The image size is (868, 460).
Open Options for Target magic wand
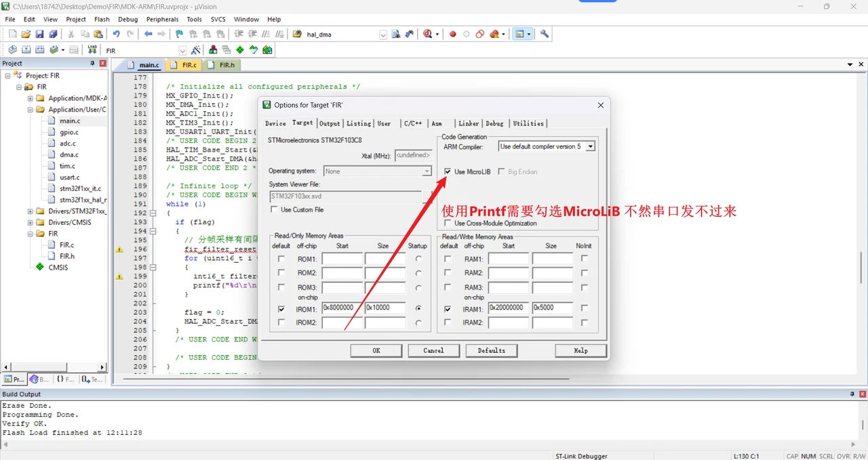[196, 49]
